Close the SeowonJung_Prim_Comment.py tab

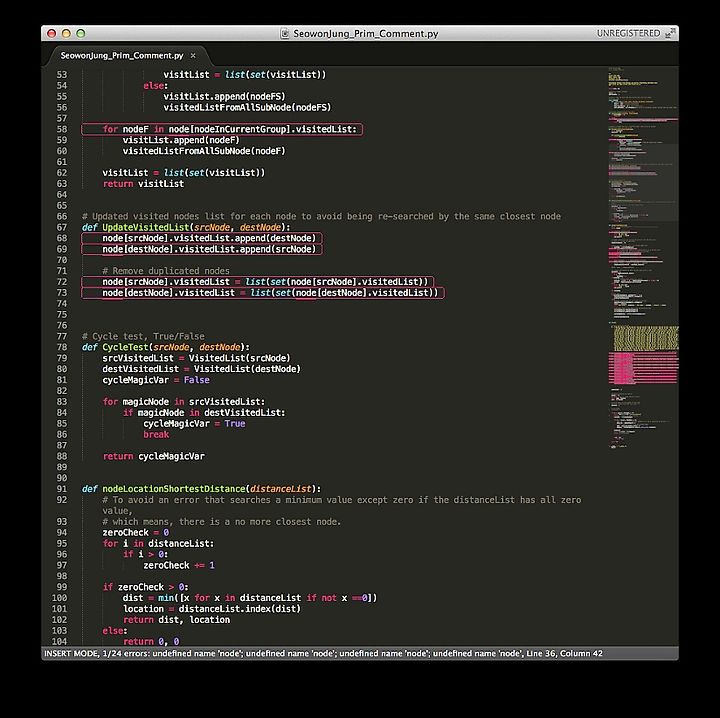point(193,56)
